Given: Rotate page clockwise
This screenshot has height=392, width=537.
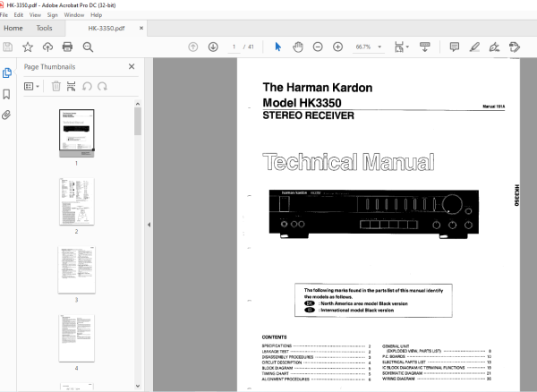Looking at the screenshot, I should tap(102, 86).
